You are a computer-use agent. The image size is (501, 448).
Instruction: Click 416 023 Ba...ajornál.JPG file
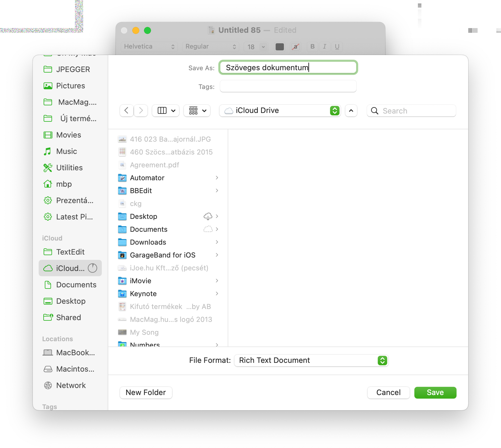(168, 139)
